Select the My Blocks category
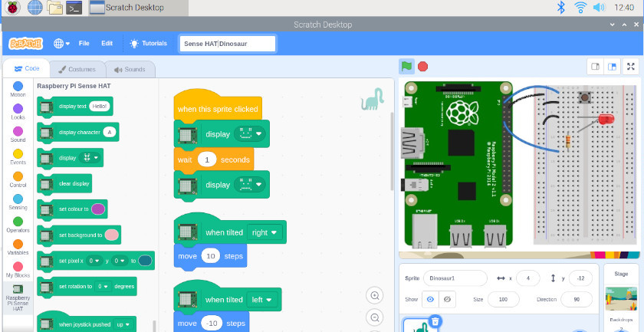 click(x=18, y=270)
